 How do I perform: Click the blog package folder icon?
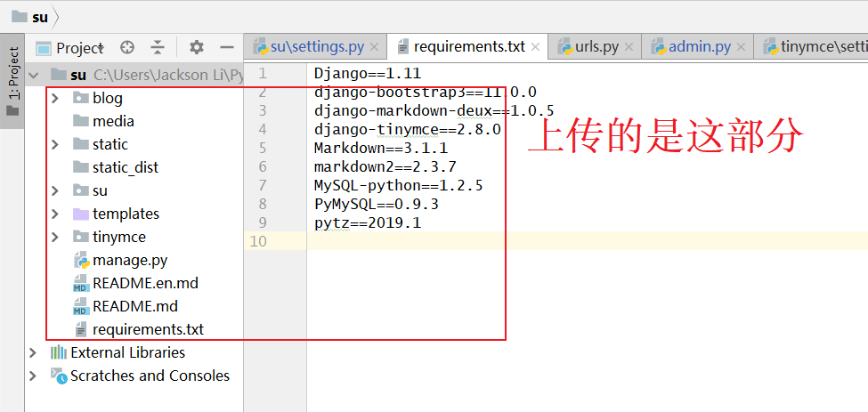click(81, 98)
